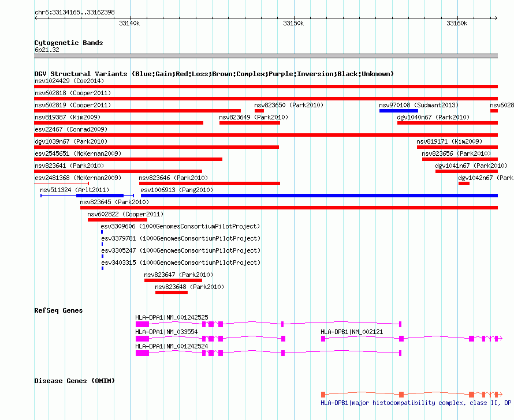Click the 33150k ruler position

point(293,23)
